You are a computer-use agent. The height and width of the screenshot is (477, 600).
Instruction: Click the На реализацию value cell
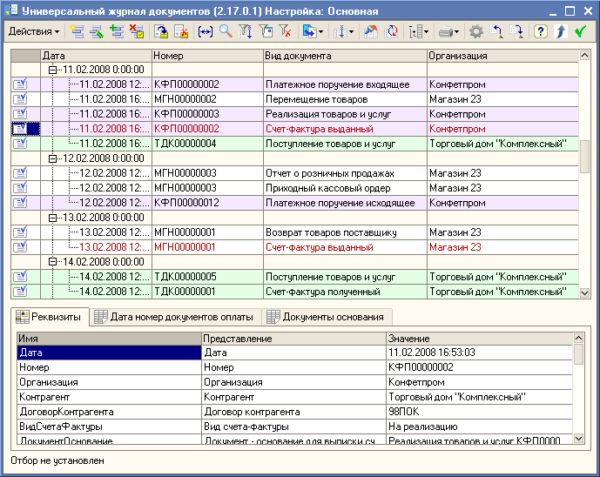point(479,427)
